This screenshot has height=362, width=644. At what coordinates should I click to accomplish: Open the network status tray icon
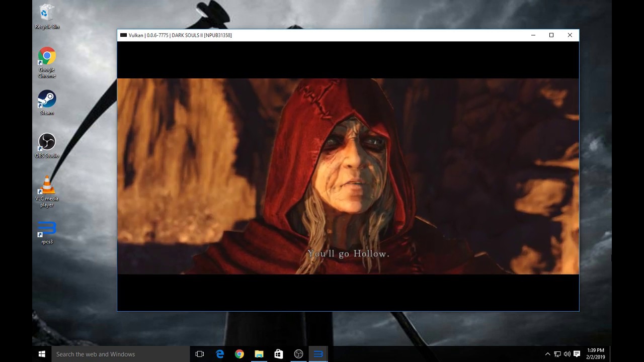click(557, 354)
